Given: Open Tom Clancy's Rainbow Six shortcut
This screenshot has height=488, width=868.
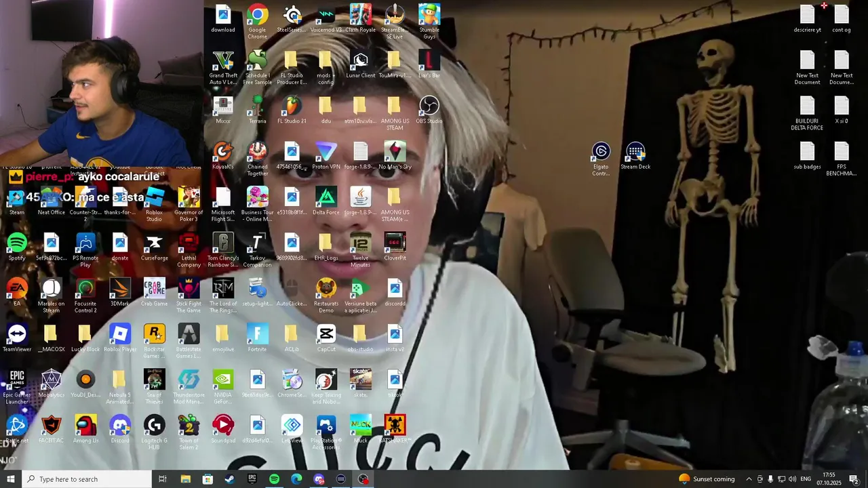Looking at the screenshot, I should pyautogui.click(x=223, y=249).
